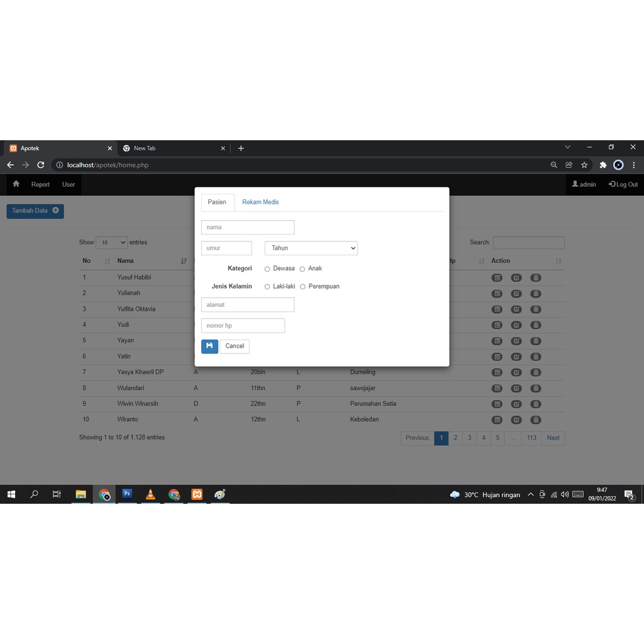Click the volume speaker tray icon
Screen dimensions: 644x644
pos(565,494)
